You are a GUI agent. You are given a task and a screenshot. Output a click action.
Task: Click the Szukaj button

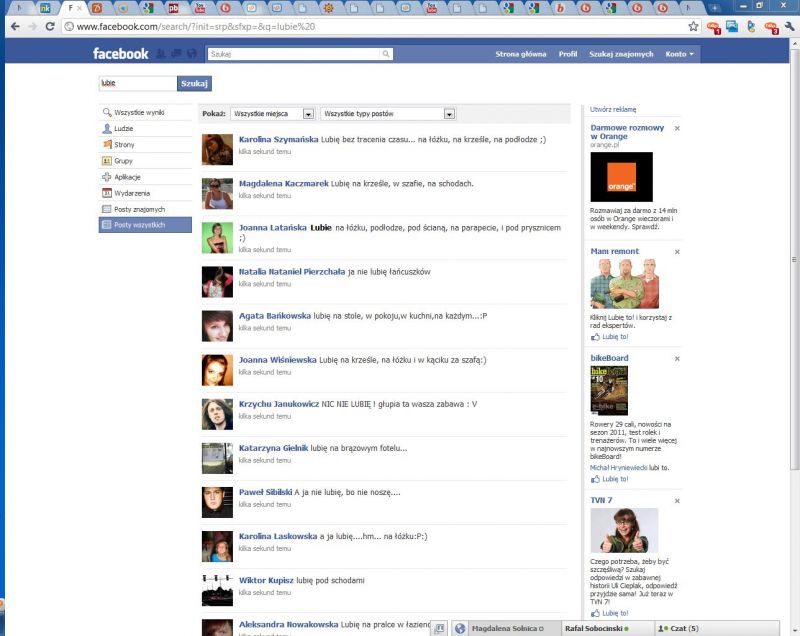[x=194, y=83]
